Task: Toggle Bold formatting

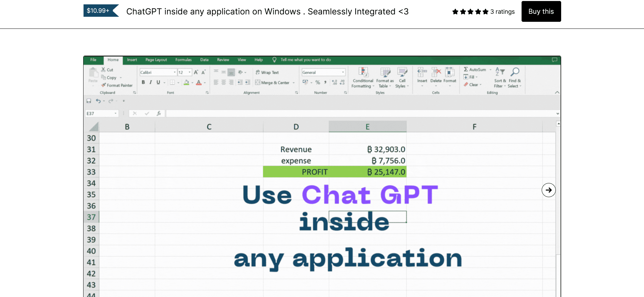Action: [x=143, y=82]
